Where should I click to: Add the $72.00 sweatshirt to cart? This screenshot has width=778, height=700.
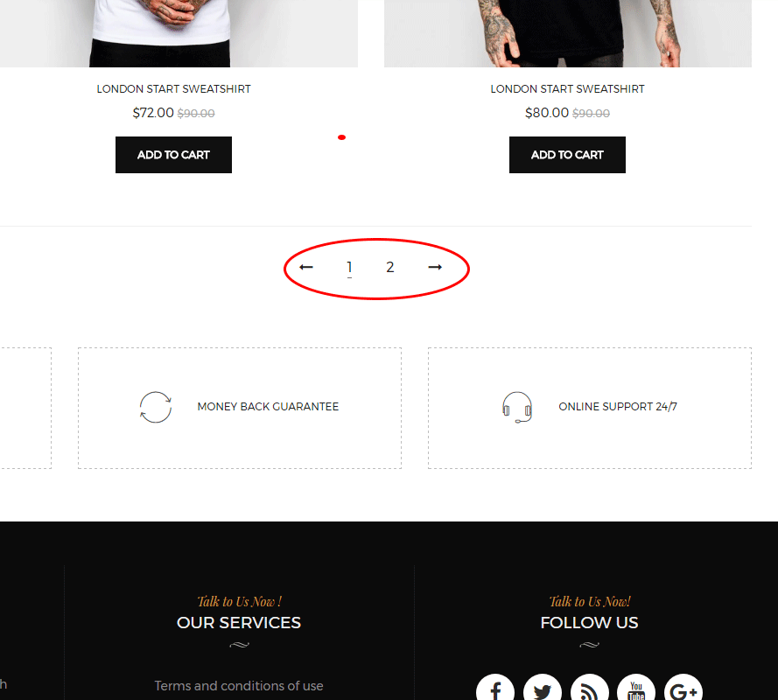pos(173,155)
